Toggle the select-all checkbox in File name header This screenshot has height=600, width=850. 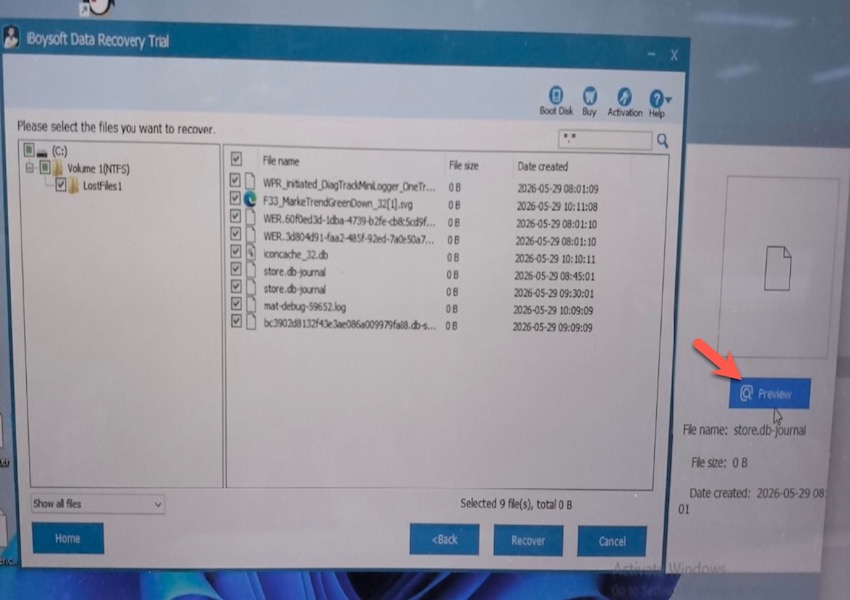point(236,159)
